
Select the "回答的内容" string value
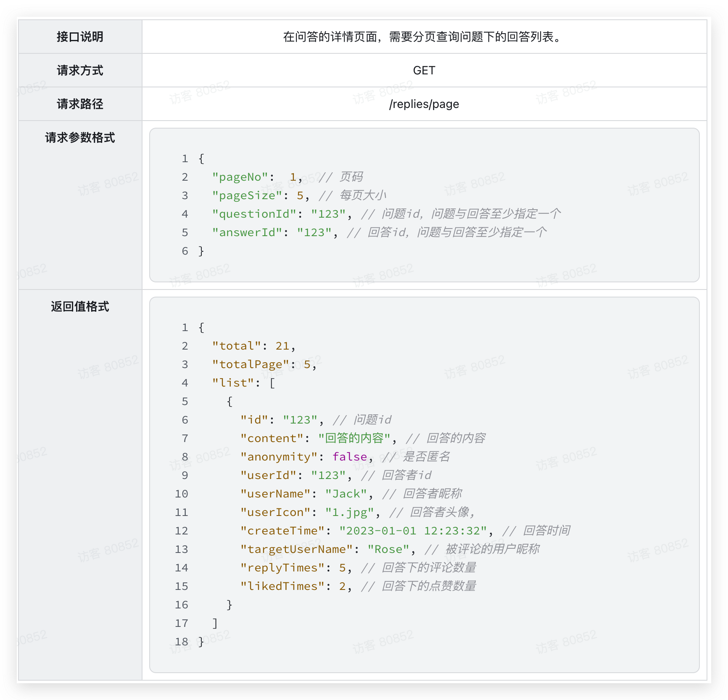tap(354, 438)
